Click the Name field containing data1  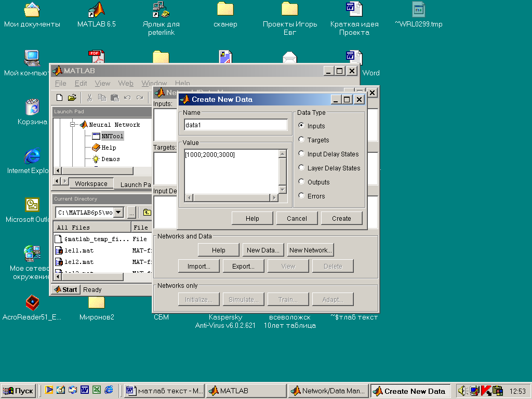pos(236,125)
